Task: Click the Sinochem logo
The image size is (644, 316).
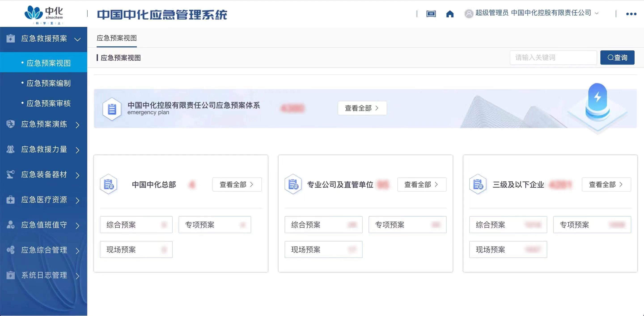Action: coord(44,15)
